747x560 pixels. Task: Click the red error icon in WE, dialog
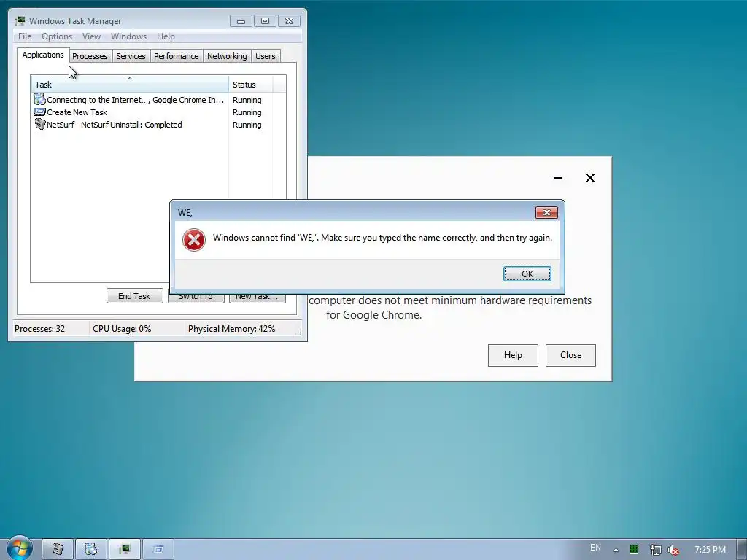coord(194,239)
